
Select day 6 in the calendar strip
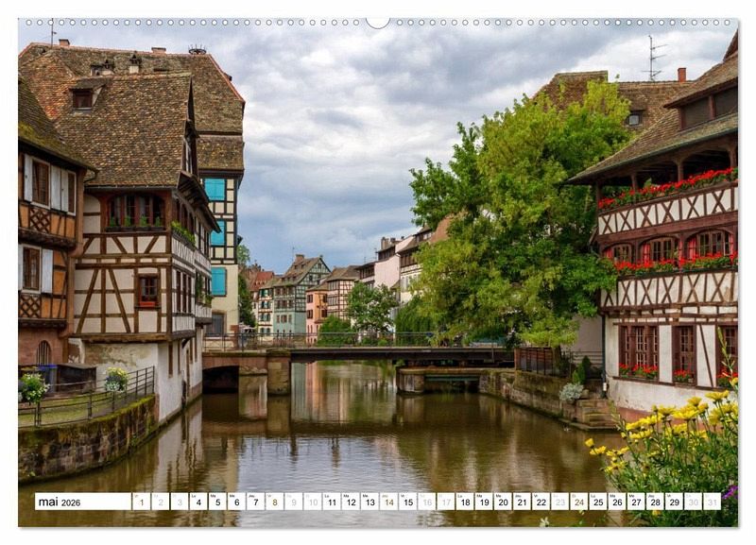click(x=236, y=502)
